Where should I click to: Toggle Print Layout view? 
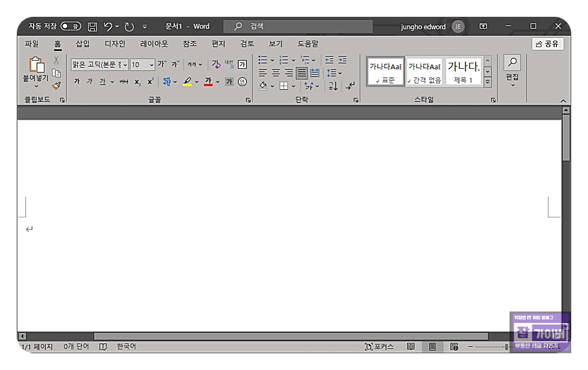click(x=433, y=346)
